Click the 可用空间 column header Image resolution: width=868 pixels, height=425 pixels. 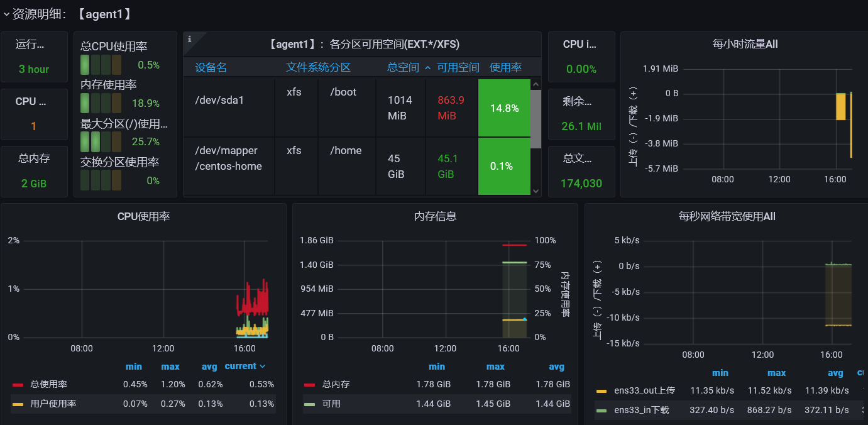(x=458, y=67)
